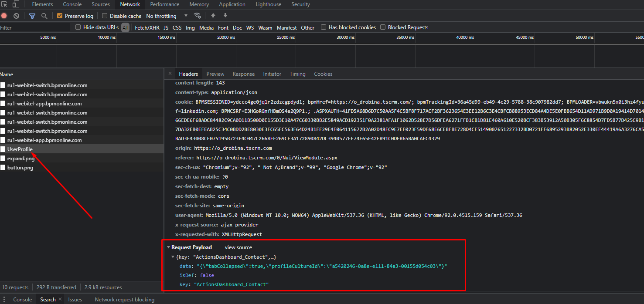Enable Disable cache checkbox
The height and width of the screenshot is (304, 644).
[105, 16]
